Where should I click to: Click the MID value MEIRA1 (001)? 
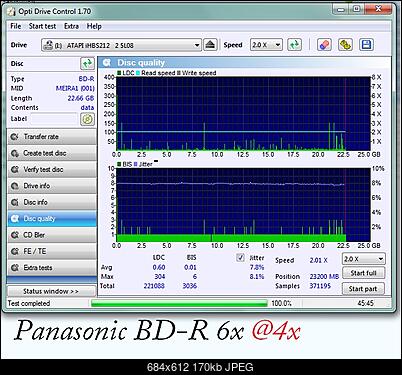click(x=75, y=88)
